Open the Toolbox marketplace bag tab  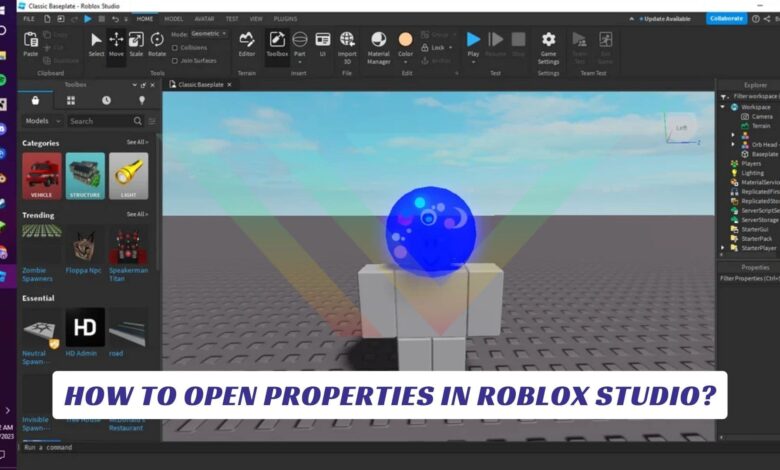[x=35, y=100]
